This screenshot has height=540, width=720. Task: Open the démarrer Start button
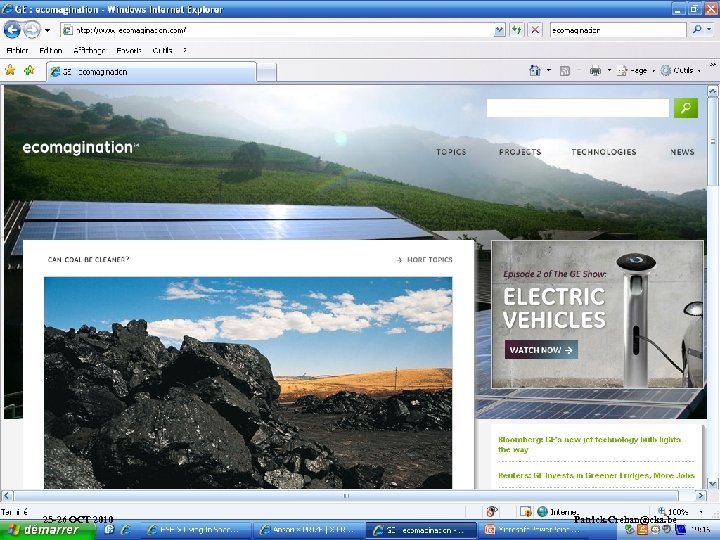coord(47,530)
